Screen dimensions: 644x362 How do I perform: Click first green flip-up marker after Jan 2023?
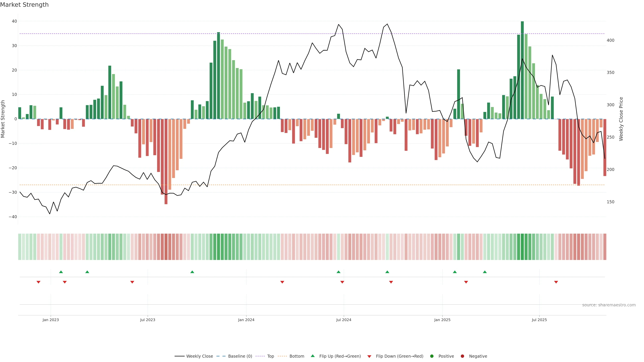61,272
